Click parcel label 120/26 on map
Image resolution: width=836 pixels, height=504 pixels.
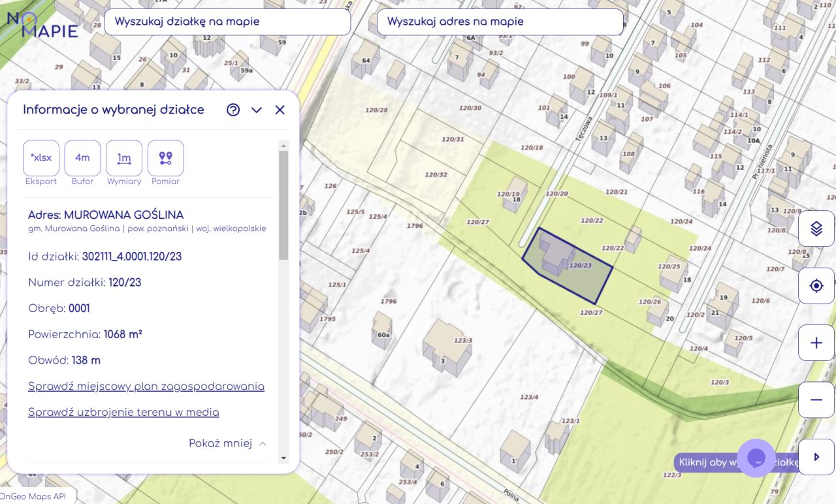[650, 302]
